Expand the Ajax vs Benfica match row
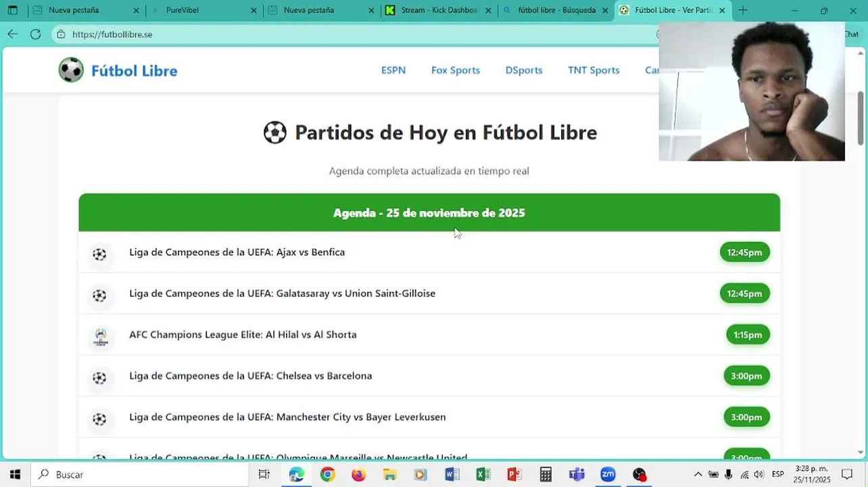The width and height of the screenshot is (868, 487). 429,252
